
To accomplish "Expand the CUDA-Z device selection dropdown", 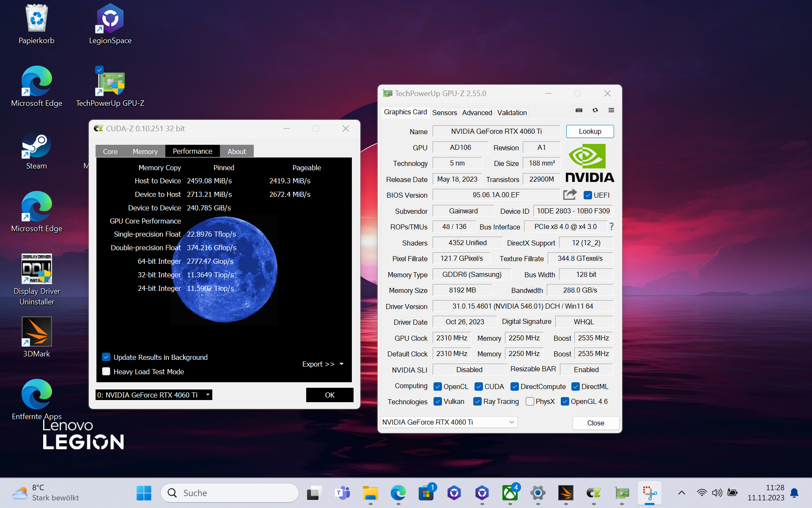I will [x=208, y=395].
